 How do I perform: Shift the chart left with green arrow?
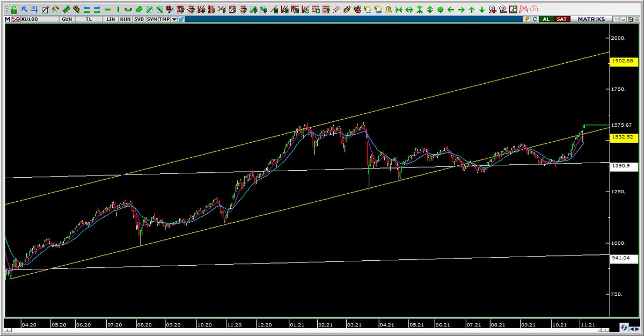tap(451, 10)
